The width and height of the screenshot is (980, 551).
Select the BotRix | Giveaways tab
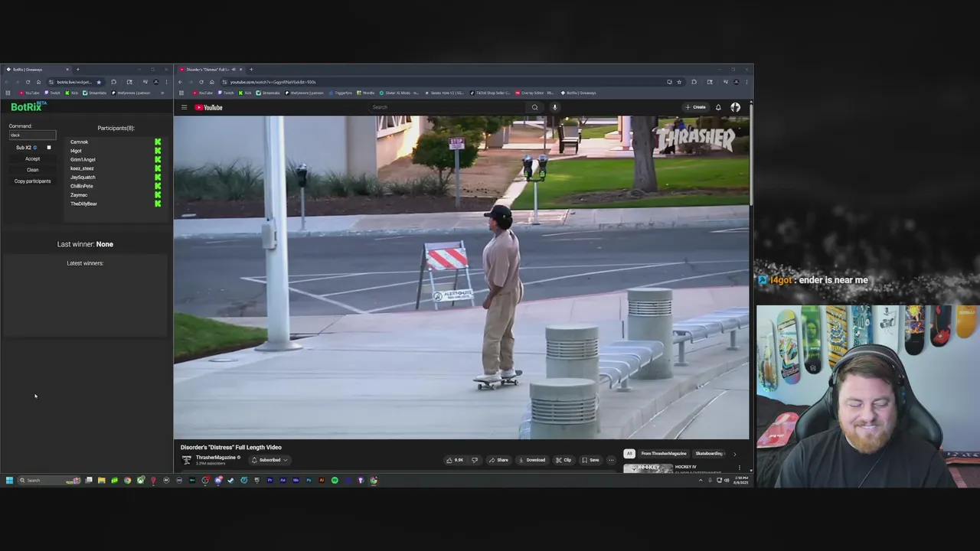click(37, 70)
